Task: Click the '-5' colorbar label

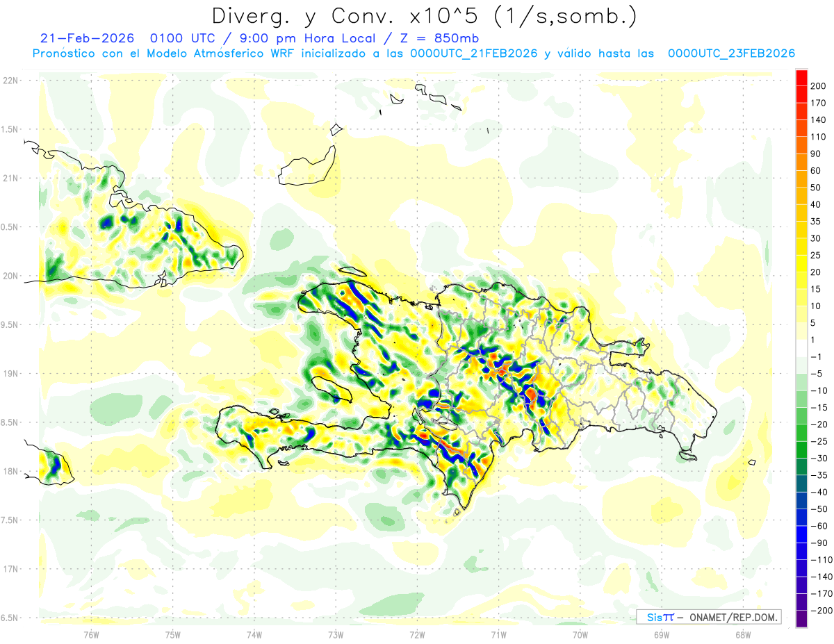Action: coord(817,373)
